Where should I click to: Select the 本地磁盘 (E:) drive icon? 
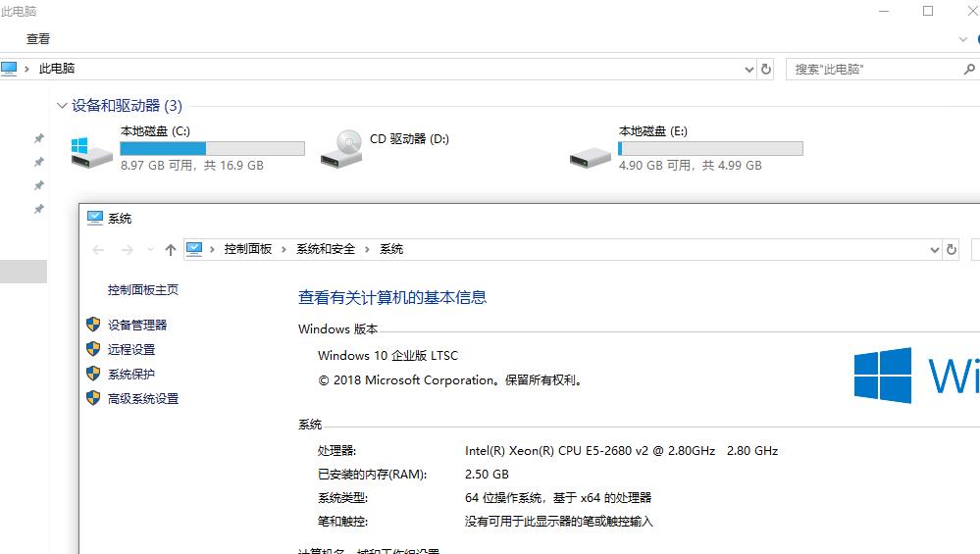pyautogui.click(x=590, y=157)
